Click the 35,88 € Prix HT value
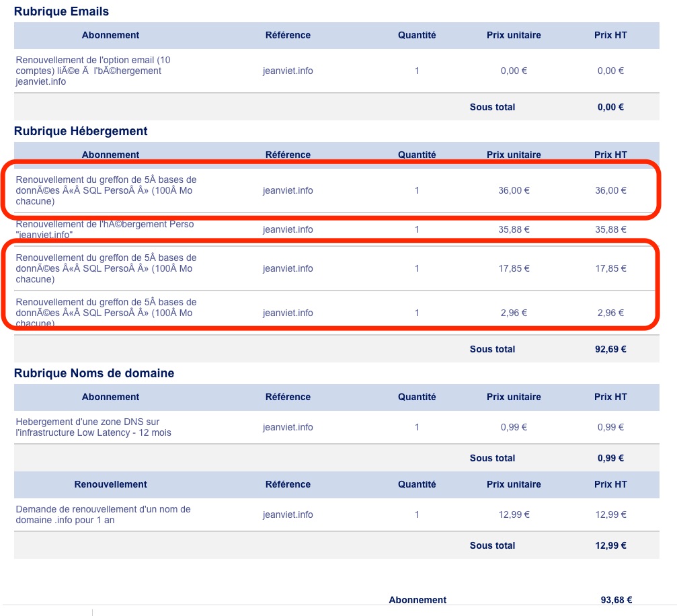 tap(610, 229)
